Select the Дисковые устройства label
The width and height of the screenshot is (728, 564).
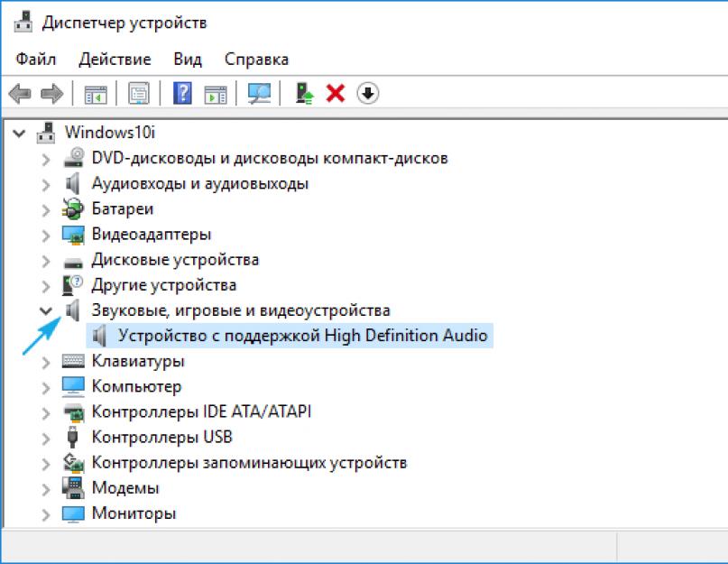coord(175,260)
